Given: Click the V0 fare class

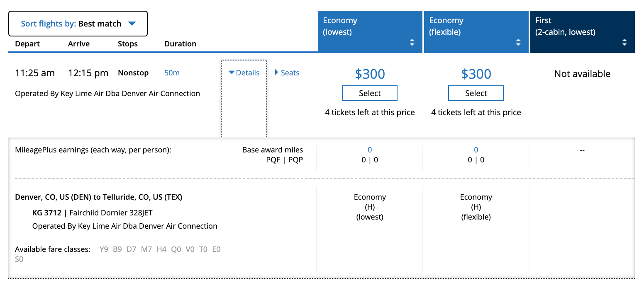Looking at the screenshot, I should tap(190, 249).
